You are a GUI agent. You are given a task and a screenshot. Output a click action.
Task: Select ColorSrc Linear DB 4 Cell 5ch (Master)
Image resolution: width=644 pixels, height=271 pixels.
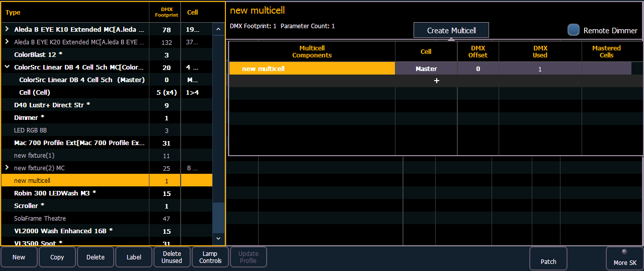[x=107, y=80]
